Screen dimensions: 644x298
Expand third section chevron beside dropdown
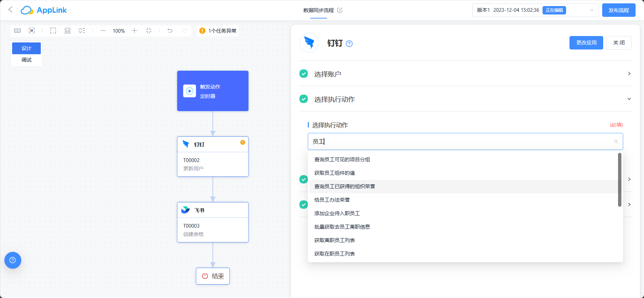tap(629, 179)
